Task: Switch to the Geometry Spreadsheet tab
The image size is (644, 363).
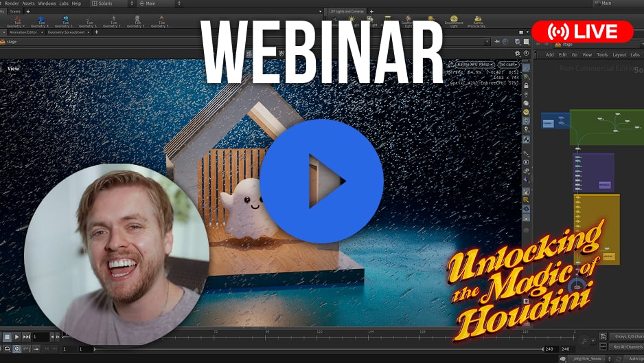Action: [66, 32]
